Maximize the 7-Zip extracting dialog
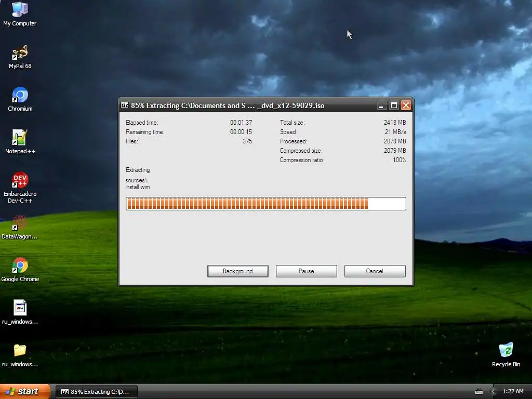The width and height of the screenshot is (532, 399). [394, 105]
